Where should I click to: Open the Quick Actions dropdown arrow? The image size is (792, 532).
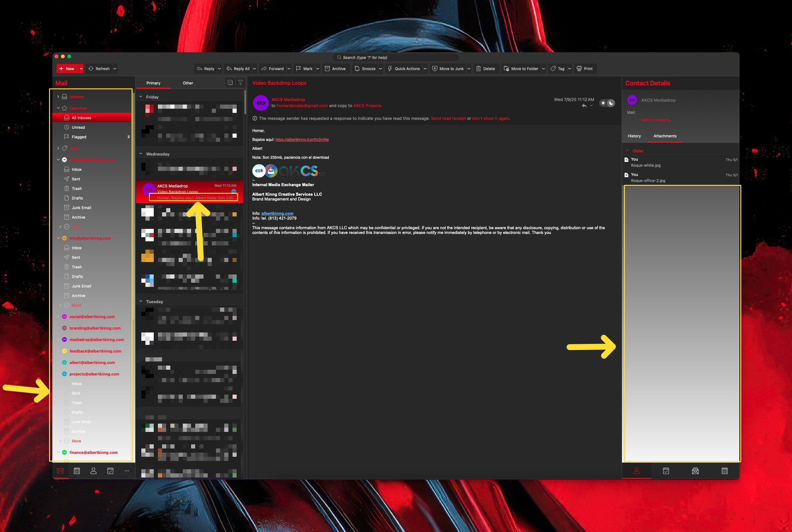pyautogui.click(x=425, y=69)
